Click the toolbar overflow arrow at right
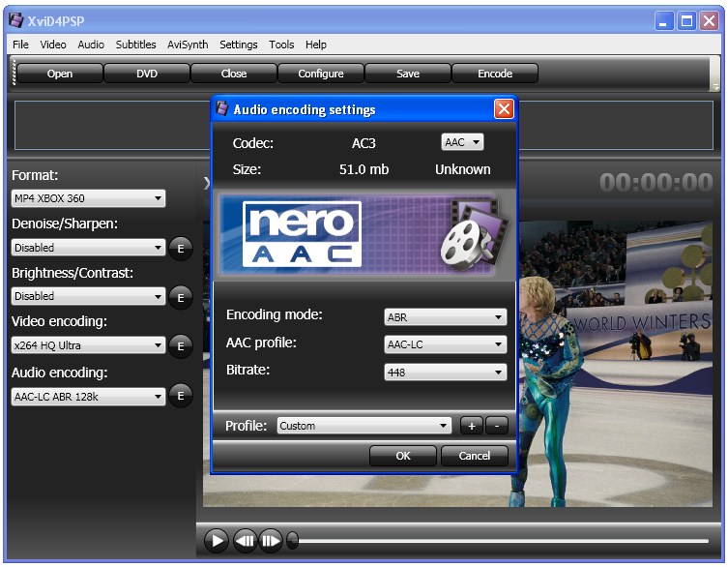The height and width of the screenshot is (567, 728). (x=715, y=86)
